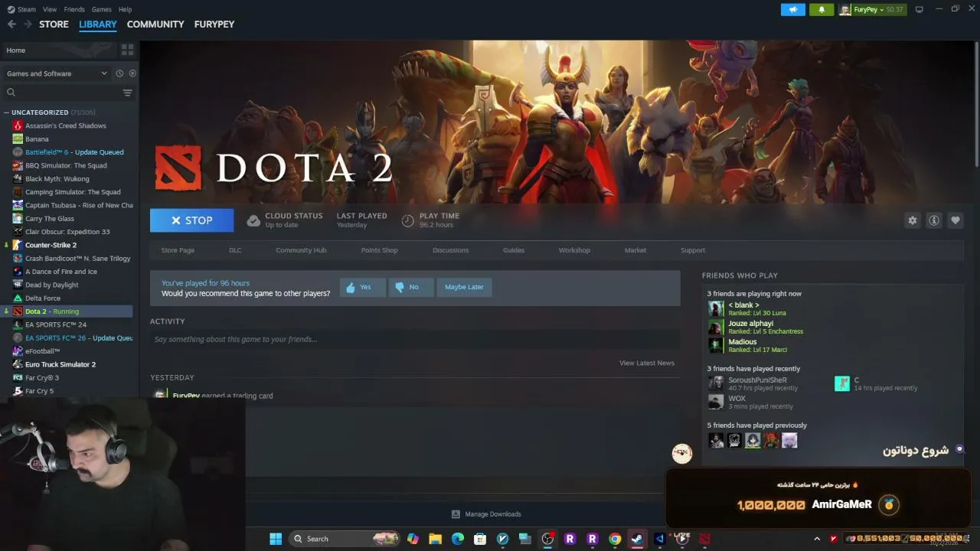Open File Explorer from the taskbar
This screenshot has width=980, height=551.
[x=435, y=539]
